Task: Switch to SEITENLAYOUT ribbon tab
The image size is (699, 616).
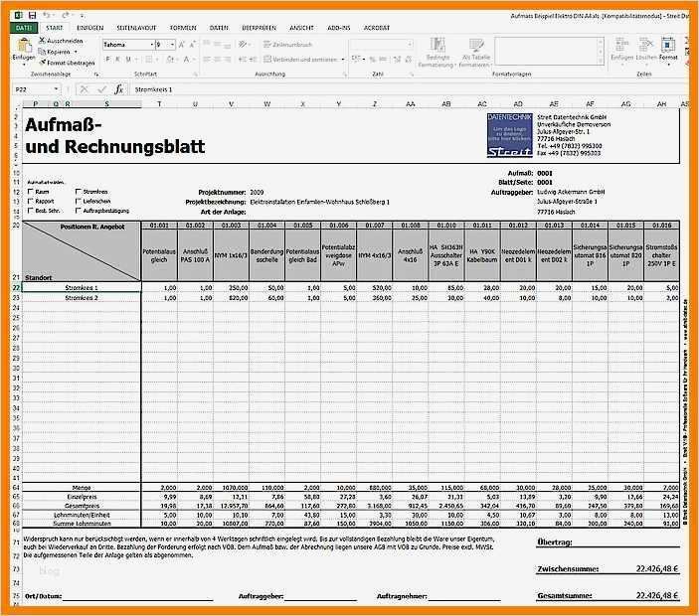Action: point(136,28)
